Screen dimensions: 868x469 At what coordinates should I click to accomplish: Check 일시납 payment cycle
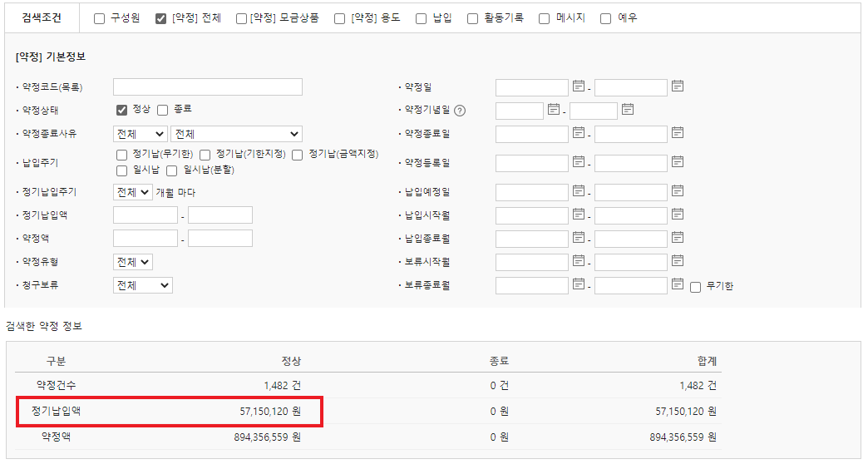coord(121,170)
